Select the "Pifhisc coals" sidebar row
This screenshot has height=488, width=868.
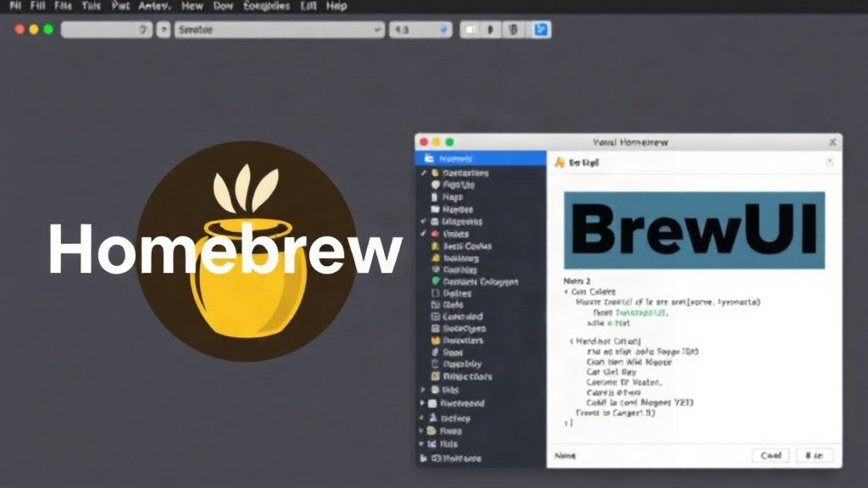click(x=481, y=376)
